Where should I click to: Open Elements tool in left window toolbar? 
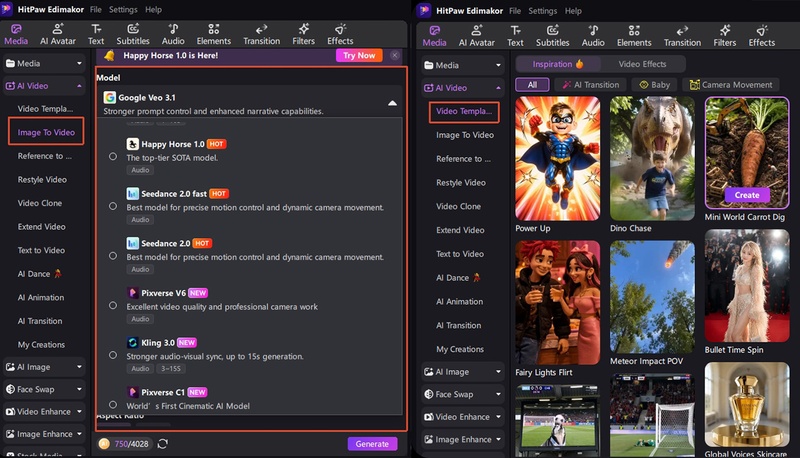(213, 34)
